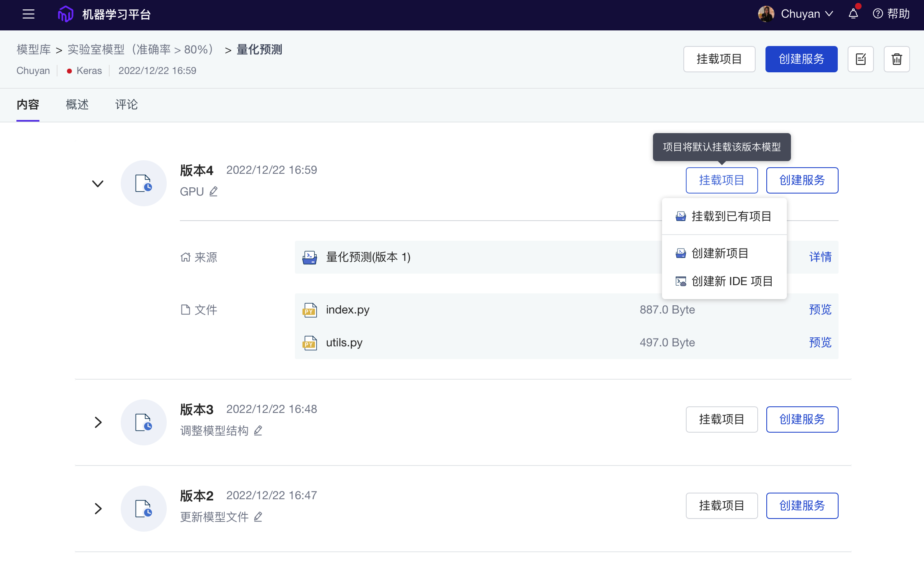
Task: Go to 模型库 breadcrumb
Action: 34,50
